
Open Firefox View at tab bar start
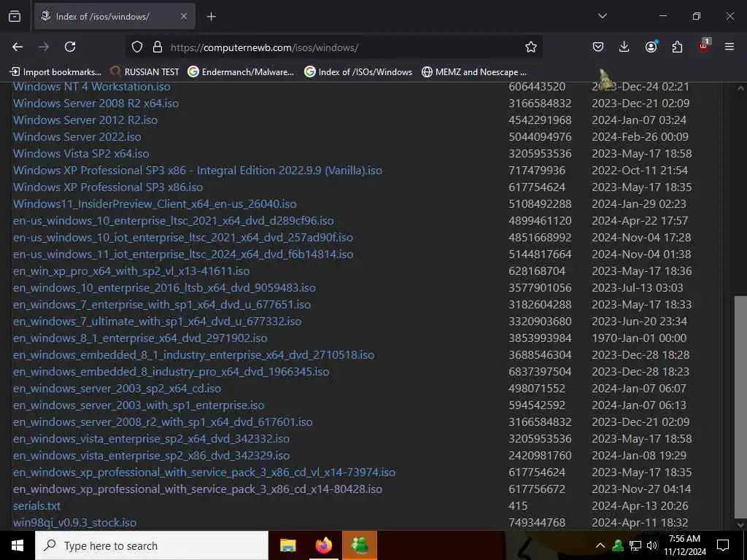pos(15,17)
